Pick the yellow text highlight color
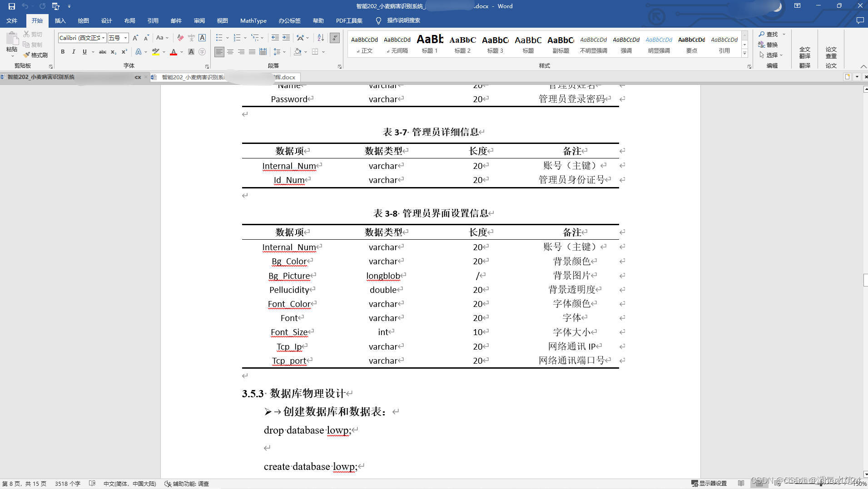868x489 pixels. coord(156,52)
